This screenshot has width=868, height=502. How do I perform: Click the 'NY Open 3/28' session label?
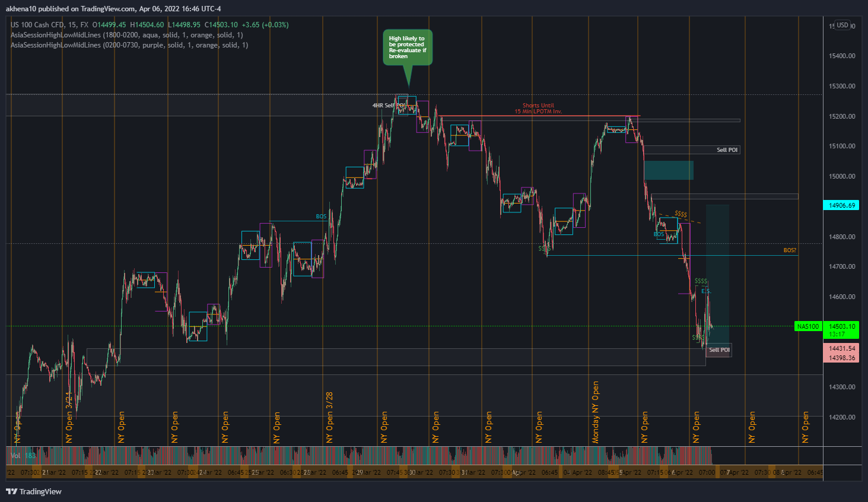click(x=329, y=417)
